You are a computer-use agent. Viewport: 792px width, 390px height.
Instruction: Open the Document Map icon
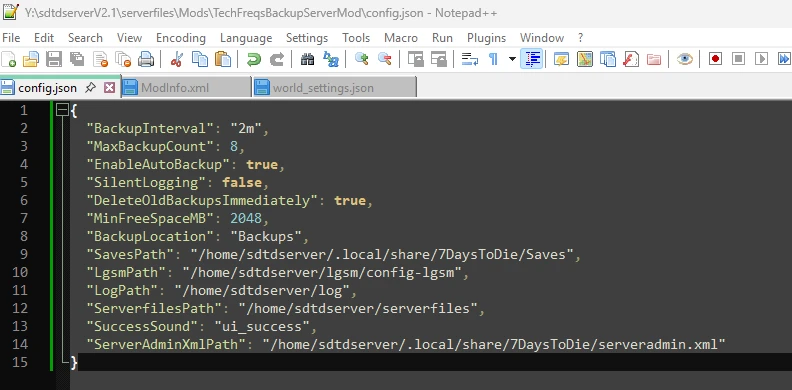pyautogui.click(x=584, y=59)
